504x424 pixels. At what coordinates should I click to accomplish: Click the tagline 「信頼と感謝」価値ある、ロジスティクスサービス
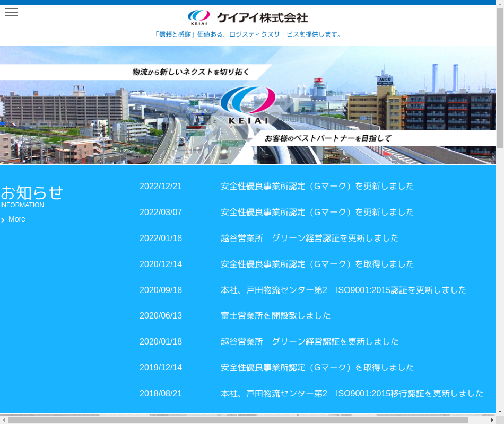tap(248, 34)
